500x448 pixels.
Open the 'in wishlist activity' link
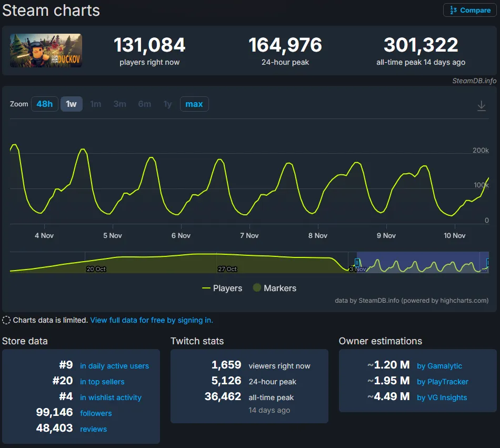111,397
